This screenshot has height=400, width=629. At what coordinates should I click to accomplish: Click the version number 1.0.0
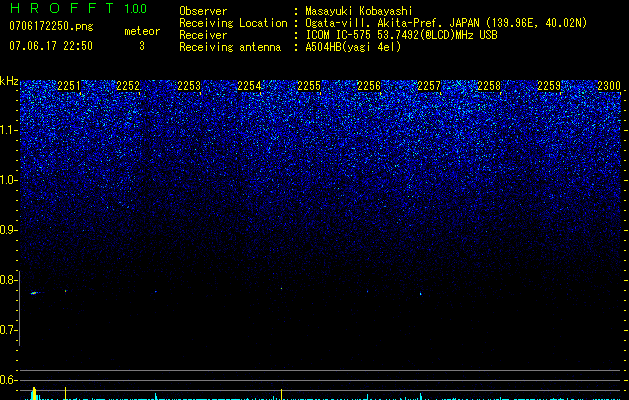(x=136, y=9)
